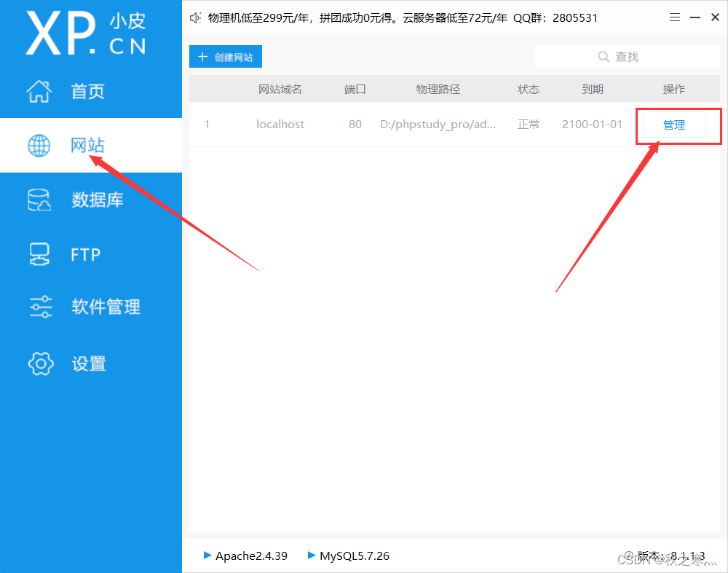Screen dimensions: 728x573
Task: Click the FTP monitor icon in sidebar
Action: click(39, 253)
